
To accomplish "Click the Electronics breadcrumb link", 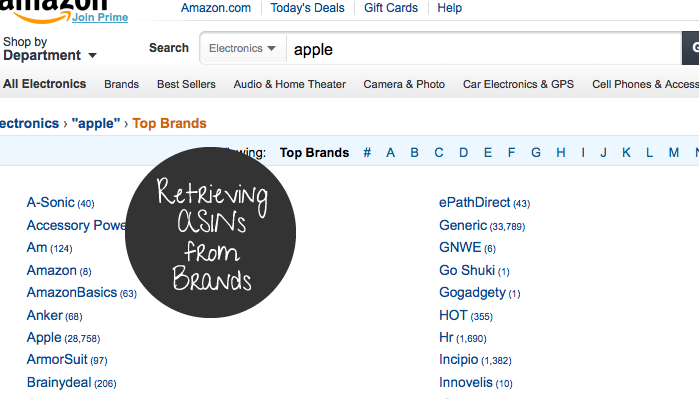I will pyautogui.click(x=29, y=123).
